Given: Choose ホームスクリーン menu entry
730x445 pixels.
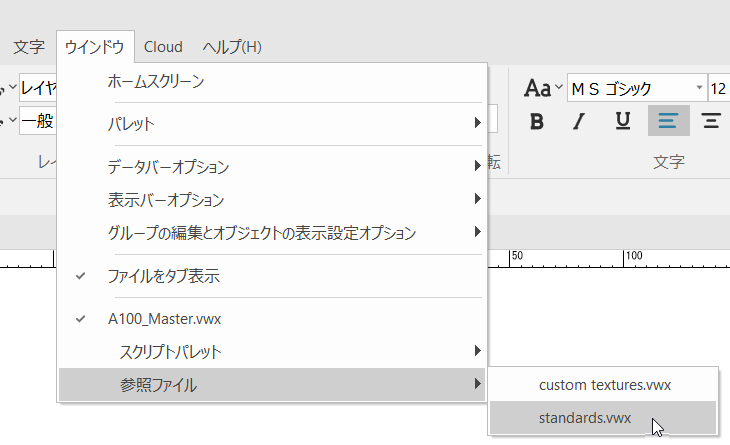Looking at the screenshot, I should pyautogui.click(x=156, y=82).
